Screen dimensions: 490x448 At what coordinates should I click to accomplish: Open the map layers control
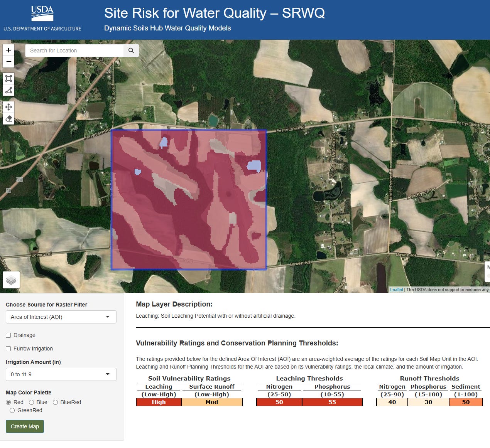click(x=11, y=280)
